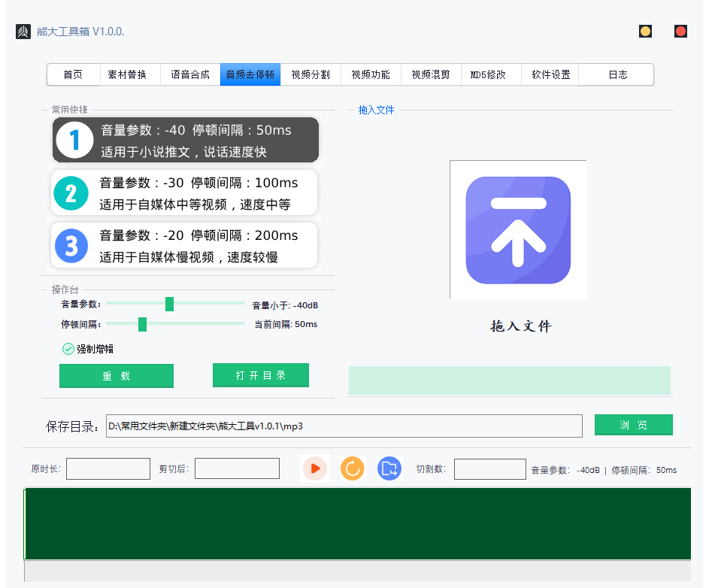Click the 保存目录 path input field
Viewport: 718px width, 588px height.
[344, 426]
